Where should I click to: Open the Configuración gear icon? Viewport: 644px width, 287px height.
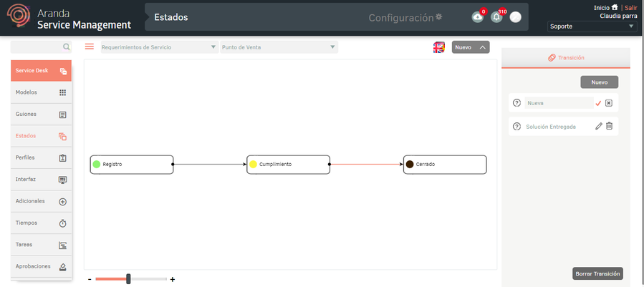(x=439, y=17)
